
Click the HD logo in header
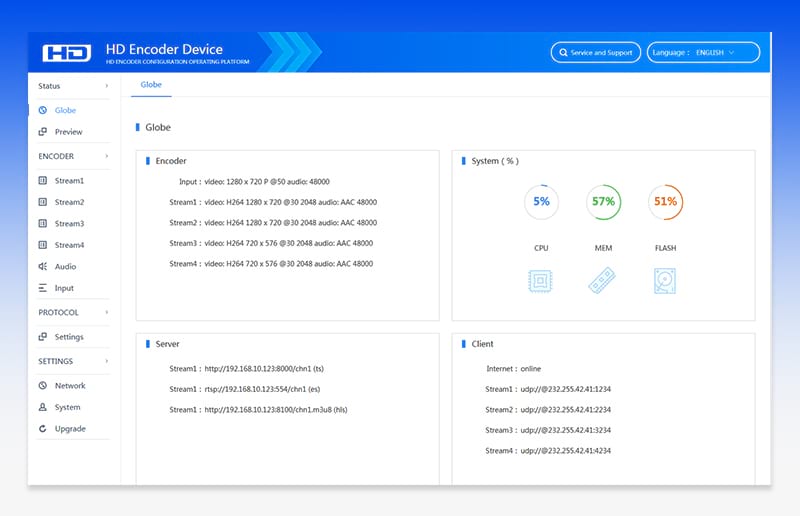tap(67, 53)
